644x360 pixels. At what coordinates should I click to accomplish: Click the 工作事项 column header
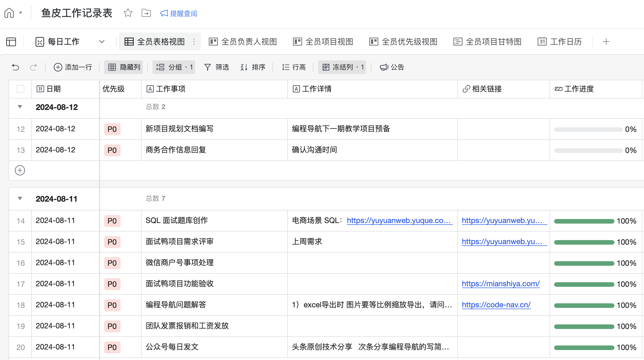(214, 89)
